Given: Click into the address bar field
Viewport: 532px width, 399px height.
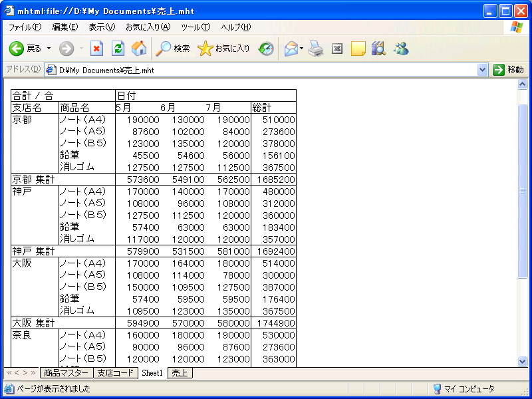Looking at the screenshot, I should (266, 70).
